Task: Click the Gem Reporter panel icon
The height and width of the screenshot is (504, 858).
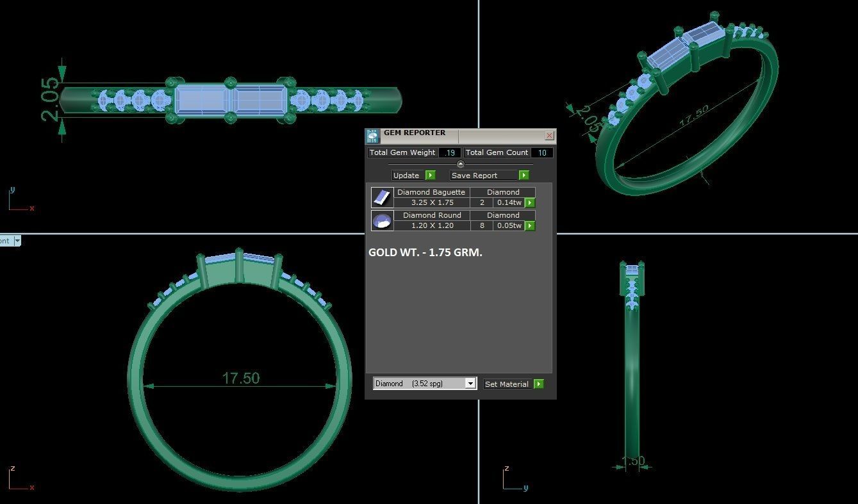Action: pos(372,136)
